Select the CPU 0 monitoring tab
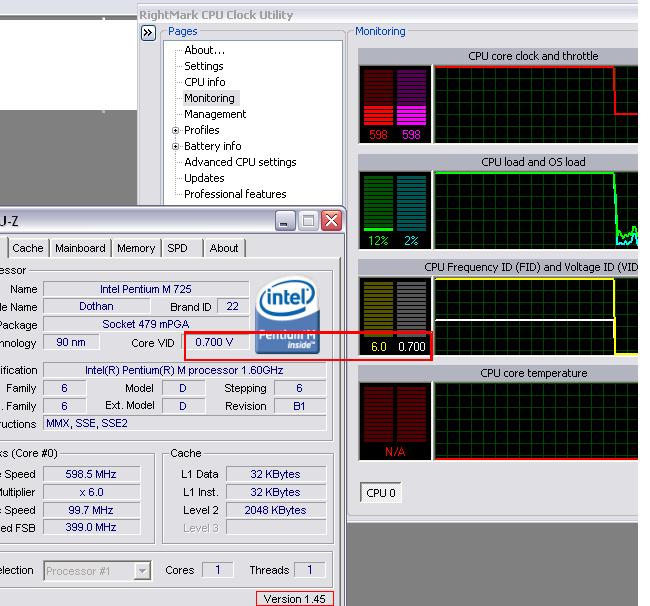This screenshot has width=650, height=606. (x=381, y=493)
